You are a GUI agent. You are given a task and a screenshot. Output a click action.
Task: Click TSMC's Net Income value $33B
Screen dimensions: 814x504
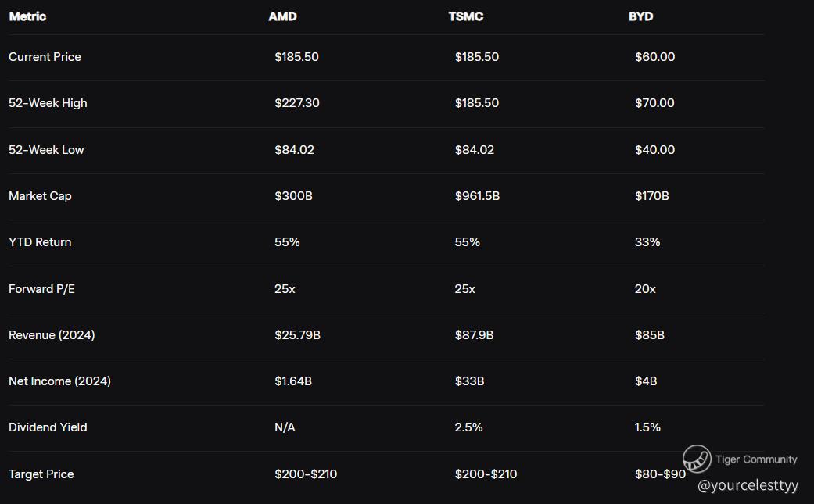469,381
